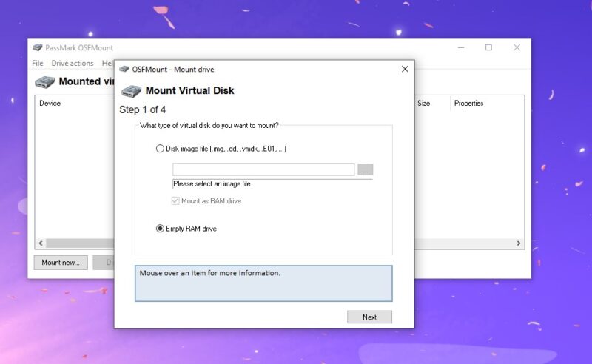Click the Device column header
The width and height of the screenshot is (592, 364).
point(50,103)
